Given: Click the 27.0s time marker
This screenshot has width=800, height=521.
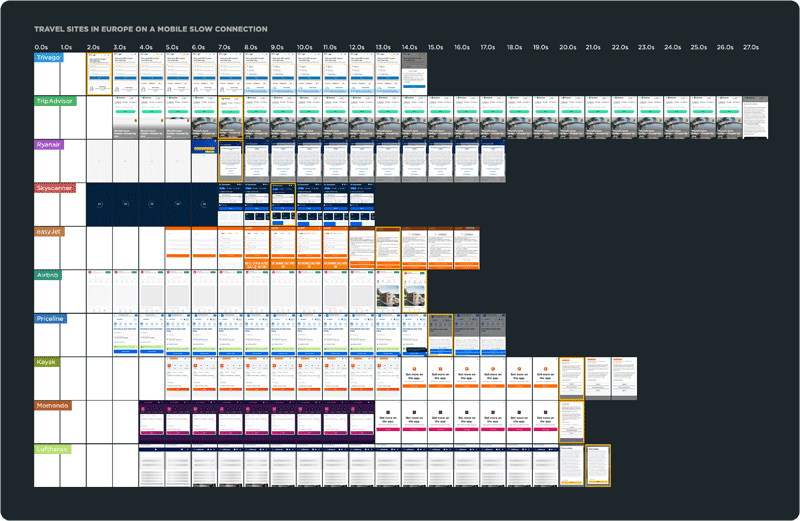Looking at the screenshot, I should [751, 47].
